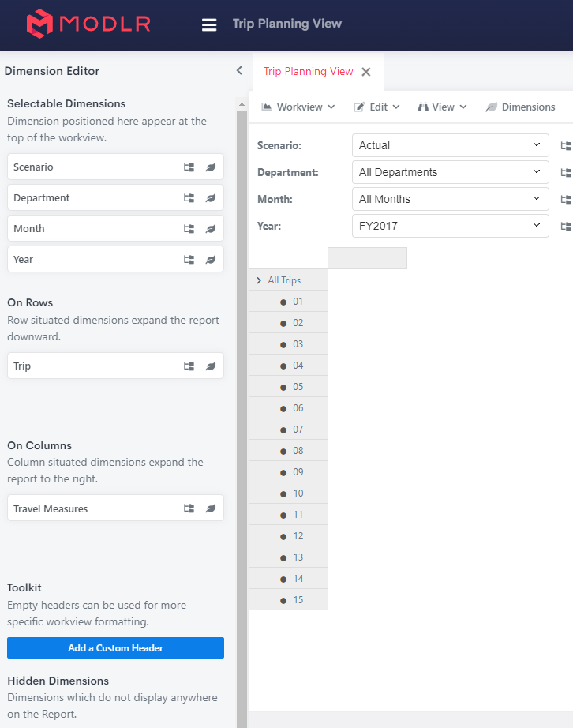Open the Month dropdown showing All Months
This screenshot has width=573, height=728.
coord(450,199)
